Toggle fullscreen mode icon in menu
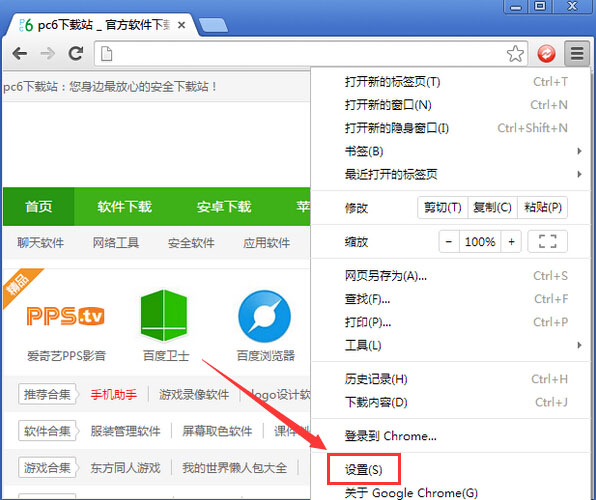 click(x=548, y=241)
